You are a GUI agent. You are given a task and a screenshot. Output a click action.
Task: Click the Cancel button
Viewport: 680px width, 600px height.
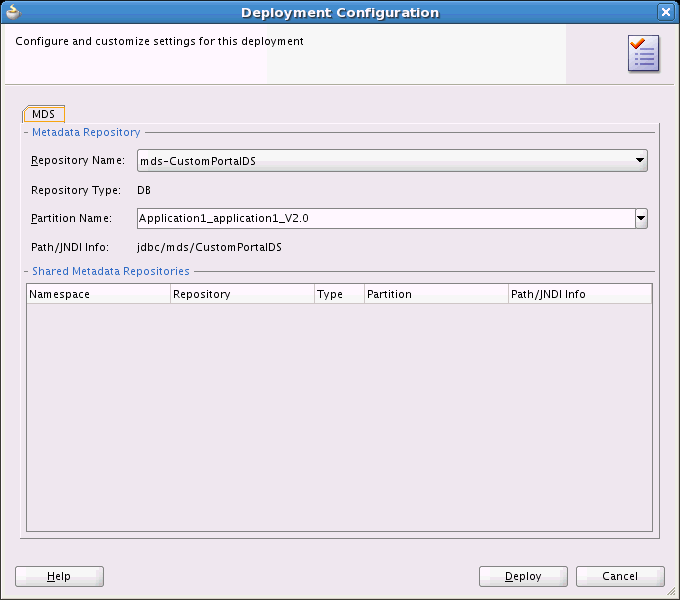pos(620,576)
